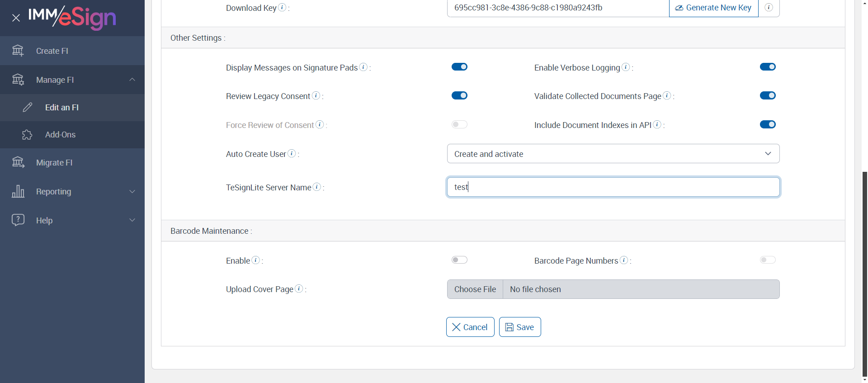The height and width of the screenshot is (383, 868).
Task: Click the Reporting bar chart icon
Action: [x=18, y=191]
